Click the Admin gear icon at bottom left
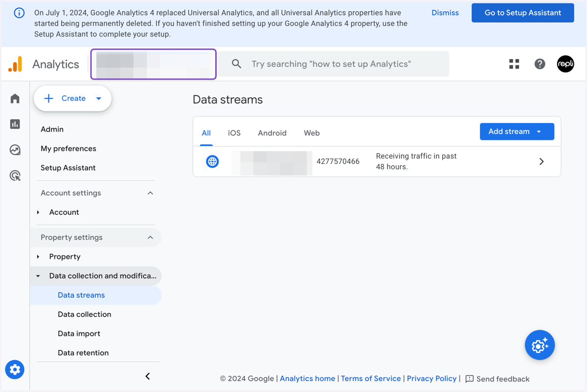The width and height of the screenshot is (587, 392). pyautogui.click(x=15, y=370)
